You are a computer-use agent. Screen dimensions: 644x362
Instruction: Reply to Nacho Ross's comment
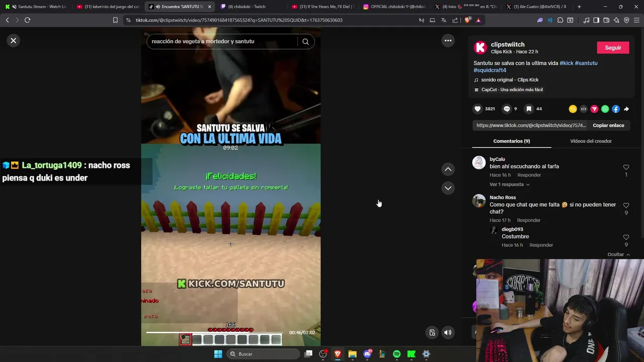pos(528,220)
